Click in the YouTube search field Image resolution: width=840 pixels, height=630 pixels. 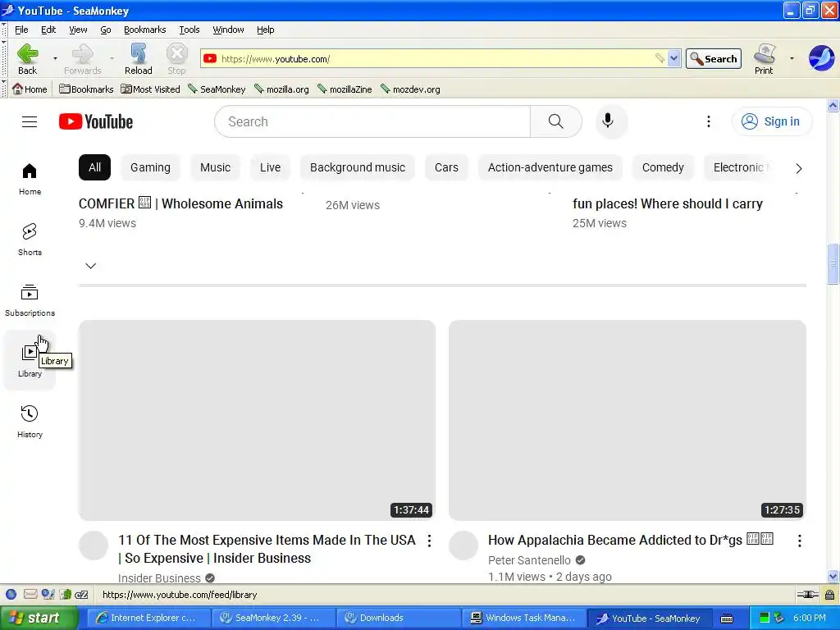tap(373, 121)
